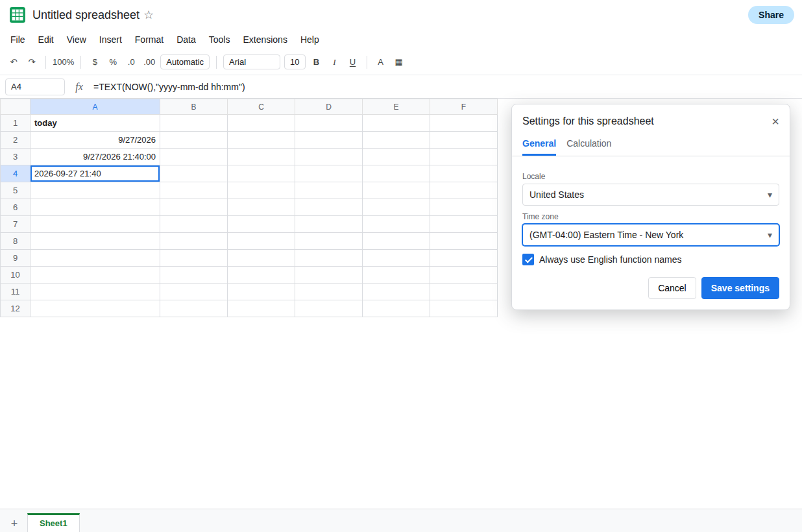Open the Help menu
The height and width of the screenshot is (532, 802).
[310, 40]
